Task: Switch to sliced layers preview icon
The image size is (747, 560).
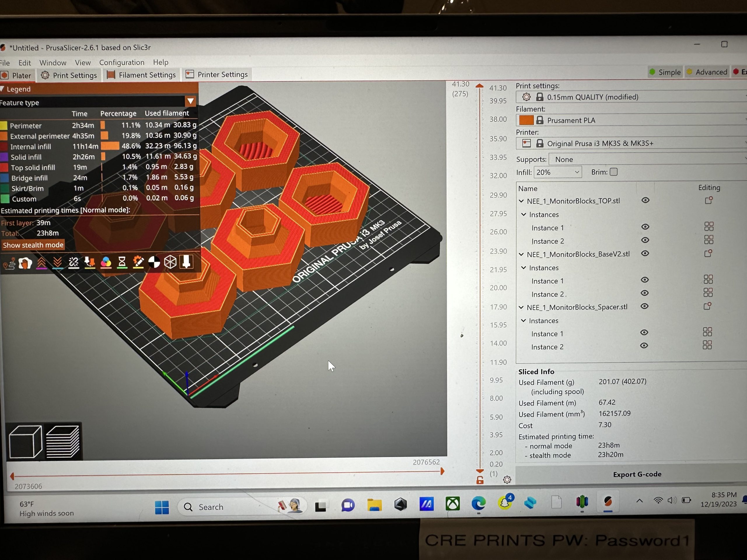Action: (x=63, y=442)
